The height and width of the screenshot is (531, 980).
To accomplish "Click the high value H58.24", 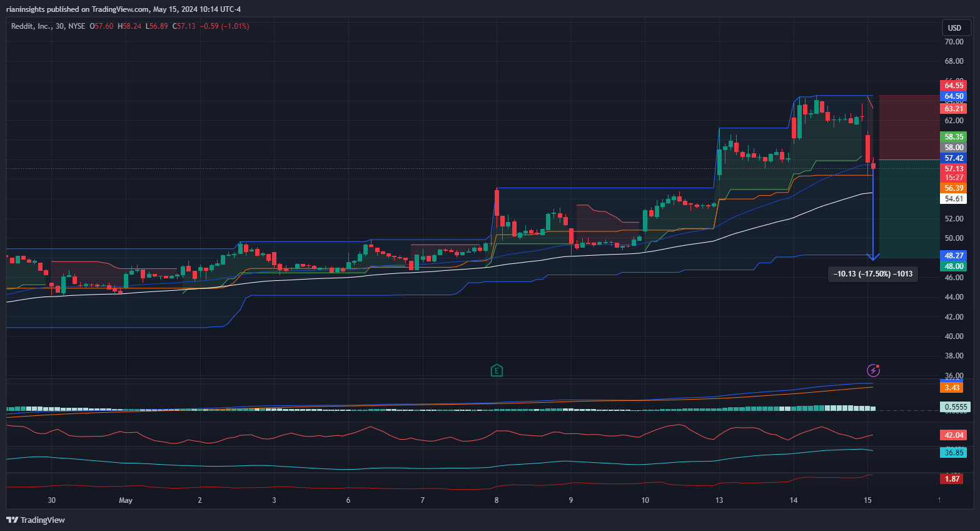I will click(129, 26).
